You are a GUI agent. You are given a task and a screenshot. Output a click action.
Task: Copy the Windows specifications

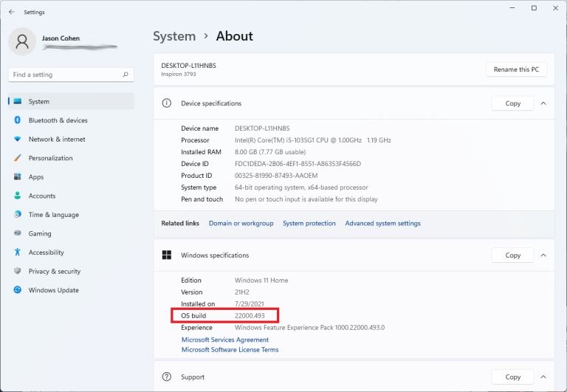click(512, 255)
